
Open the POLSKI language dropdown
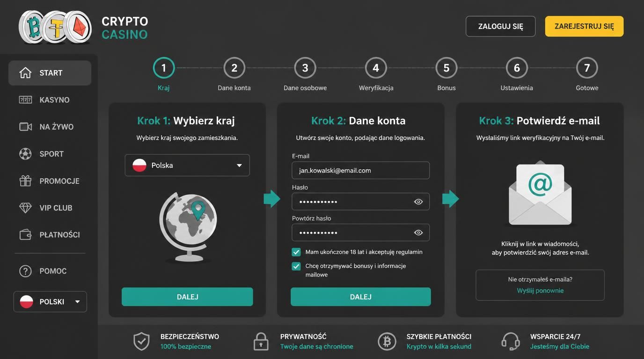tap(50, 302)
